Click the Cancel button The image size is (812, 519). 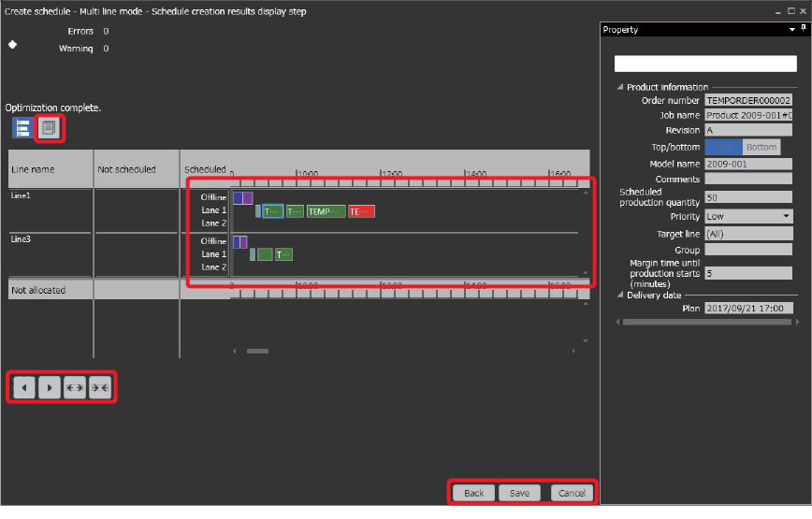coord(572,493)
